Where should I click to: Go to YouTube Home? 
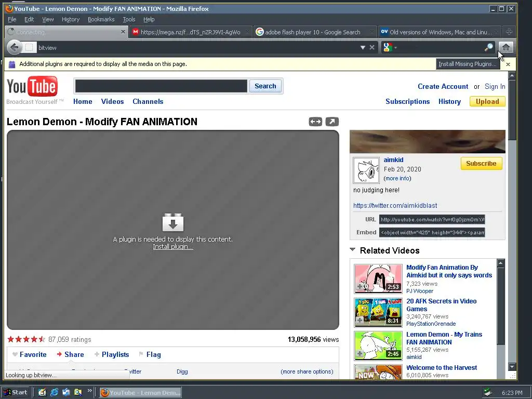coord(83,101)
